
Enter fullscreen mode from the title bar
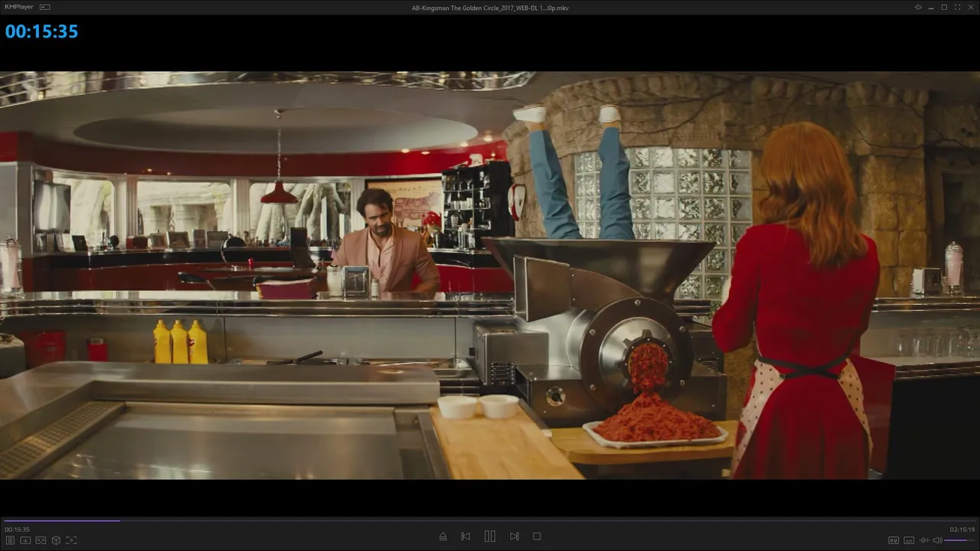(x=957, y=8)
